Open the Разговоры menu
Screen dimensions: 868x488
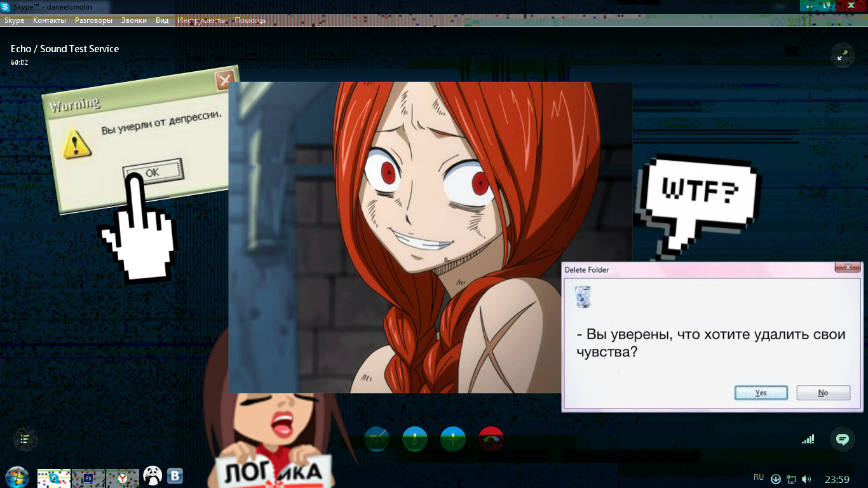pyautogui.click(x=93, y=20)
